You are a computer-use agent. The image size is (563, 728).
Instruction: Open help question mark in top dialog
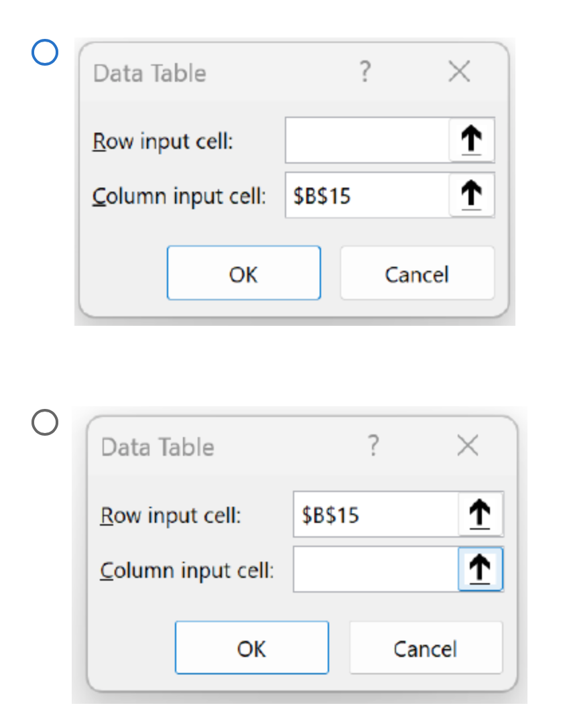(x=365, y=72)
